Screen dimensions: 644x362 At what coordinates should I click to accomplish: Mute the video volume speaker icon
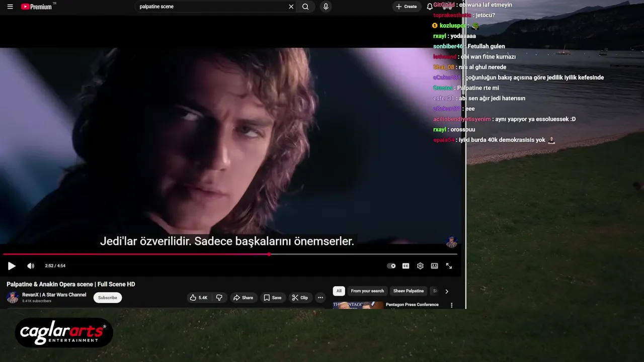click(31, 266)
